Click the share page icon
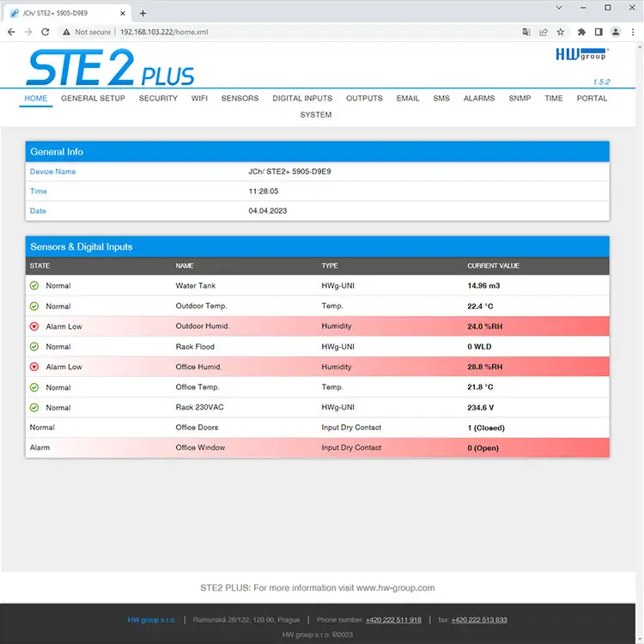Screen dimensions: 644x644 coord(544,32)
